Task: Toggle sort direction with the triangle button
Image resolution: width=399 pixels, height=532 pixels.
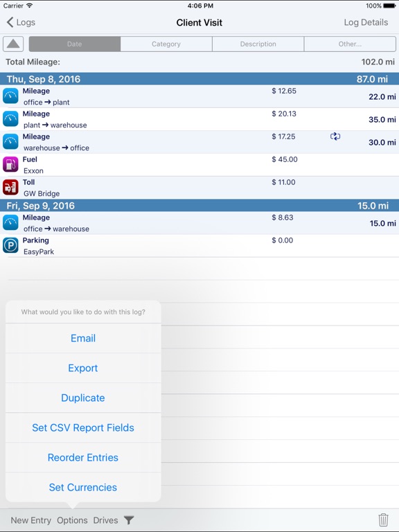Action: coord(13,44)
